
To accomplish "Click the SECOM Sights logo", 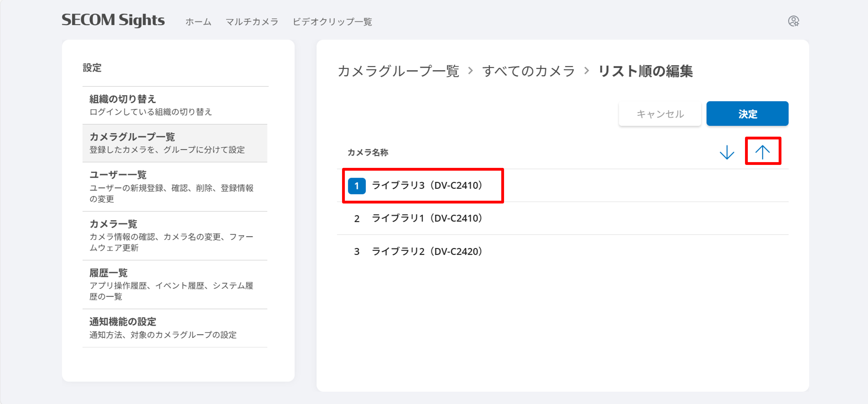I will (113, 20).
